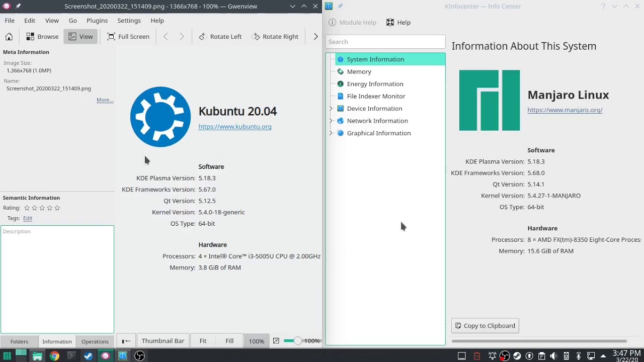Screen dimensions: 644x362
Task: Click the kubuntu.org link in the image
Action: [235, 127]
